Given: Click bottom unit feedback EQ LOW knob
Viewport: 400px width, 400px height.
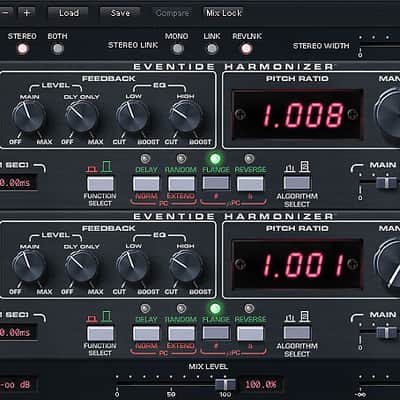Looking at the screenshot, I should pyautogui.click(x=133, y=266).
